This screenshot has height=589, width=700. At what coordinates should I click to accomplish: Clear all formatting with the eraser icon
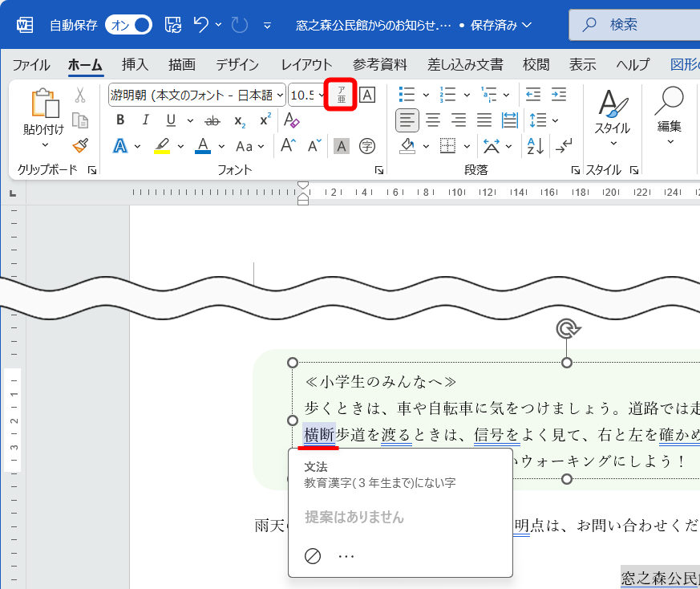(x=290, y=119)
